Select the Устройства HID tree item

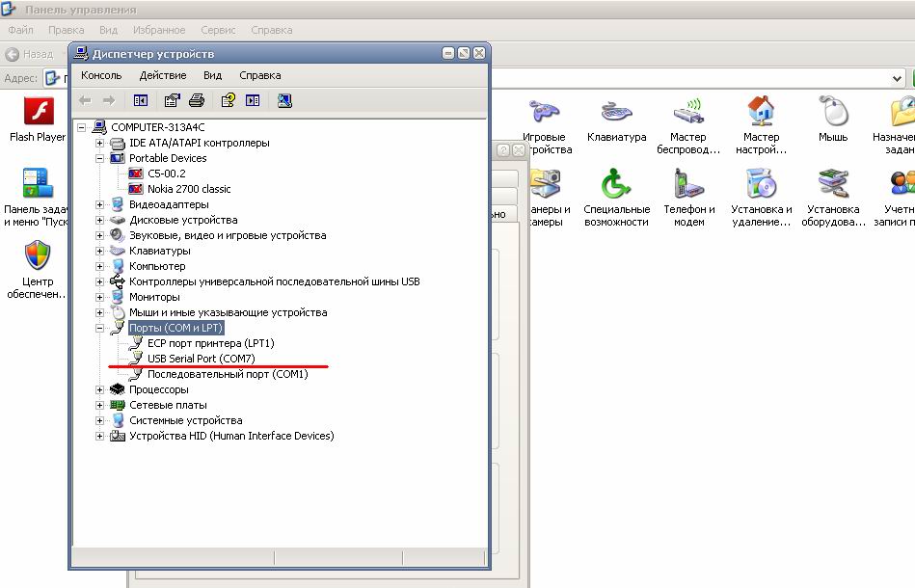[231, 436]
